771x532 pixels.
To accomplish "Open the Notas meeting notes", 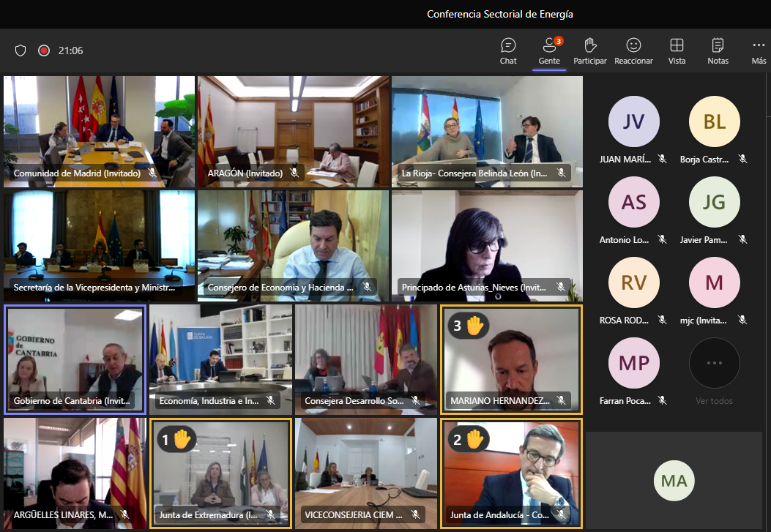I will (x=718, y=50).
